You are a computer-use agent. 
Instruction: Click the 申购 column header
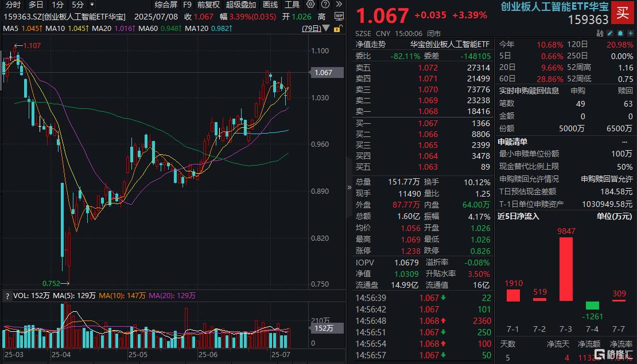[x=578, y=91]
